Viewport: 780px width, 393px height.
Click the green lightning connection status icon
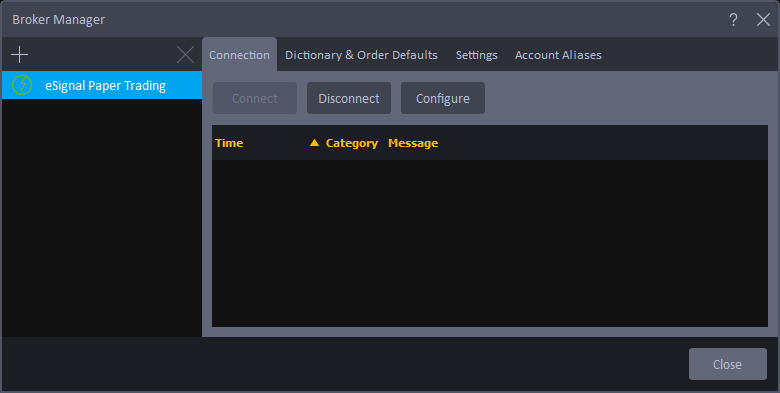coord(22,85)
